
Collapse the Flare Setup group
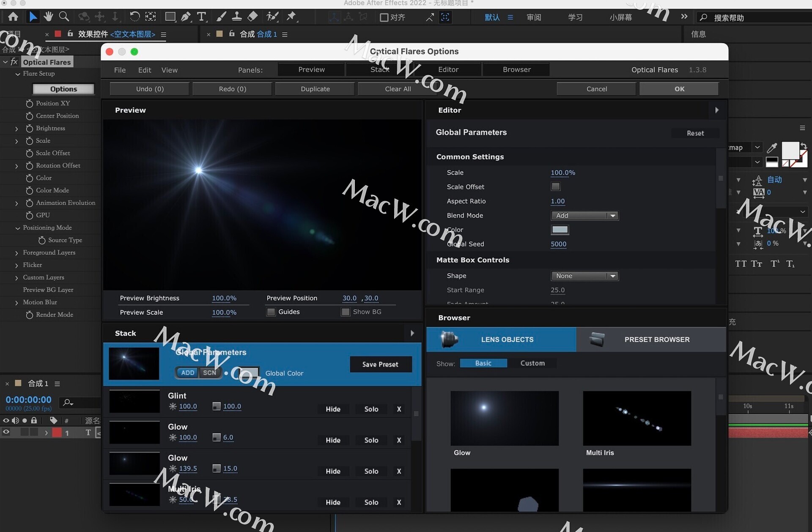pyautogui.click(x=18, y=74)
